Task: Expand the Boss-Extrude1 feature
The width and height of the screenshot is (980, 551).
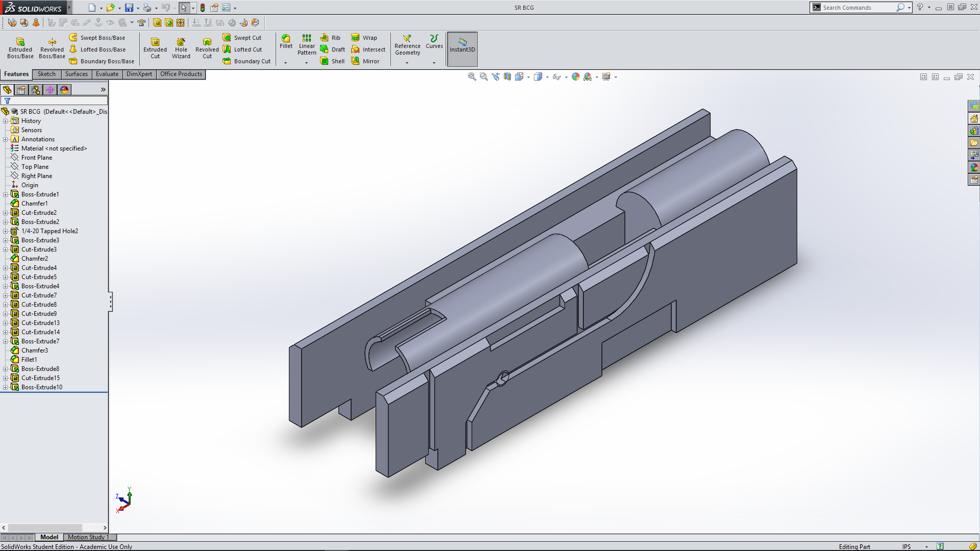Action: tap(6, 194)
